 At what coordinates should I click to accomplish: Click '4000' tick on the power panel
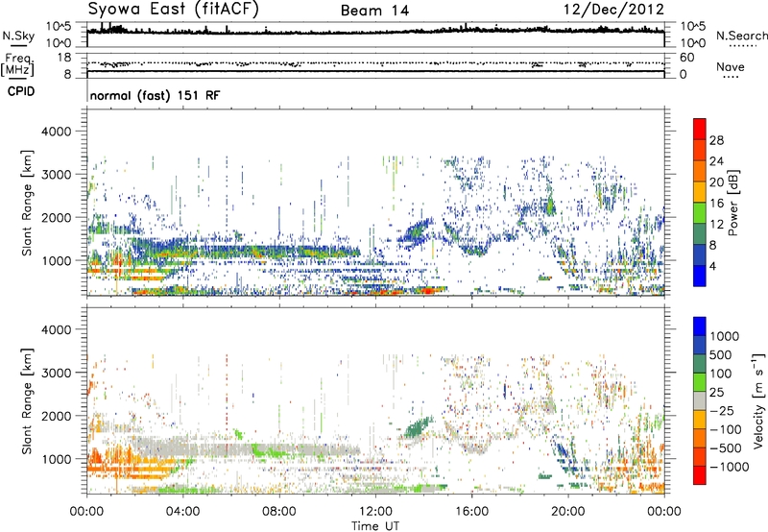pos(56,132)
